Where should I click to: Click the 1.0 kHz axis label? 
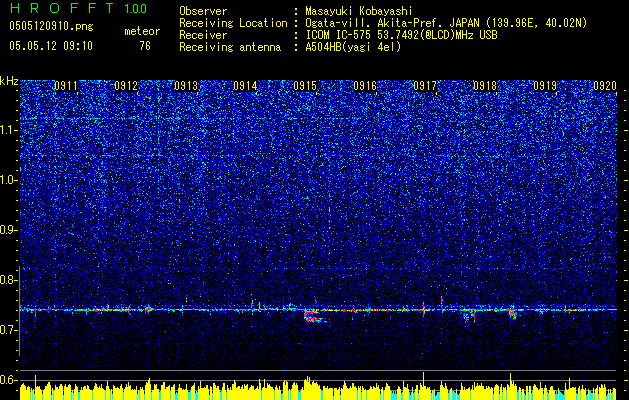9,180
